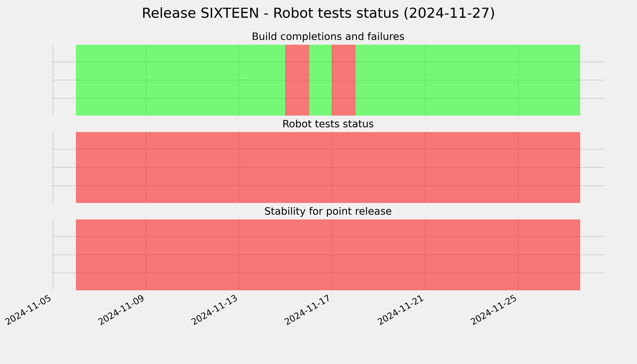This screenshot has height=364, width=637.
Task: Click the Stability for point release title
Action: [x=328, y=212]
